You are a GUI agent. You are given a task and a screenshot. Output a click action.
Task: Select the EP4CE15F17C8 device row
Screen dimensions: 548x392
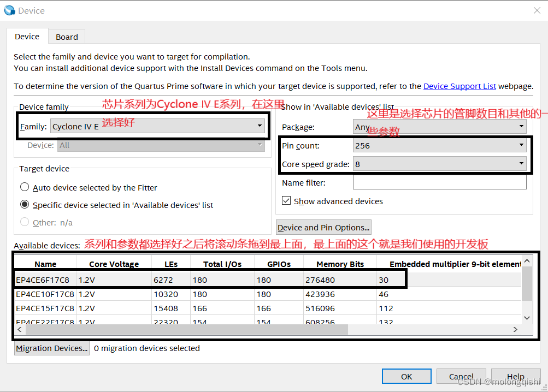268,308
